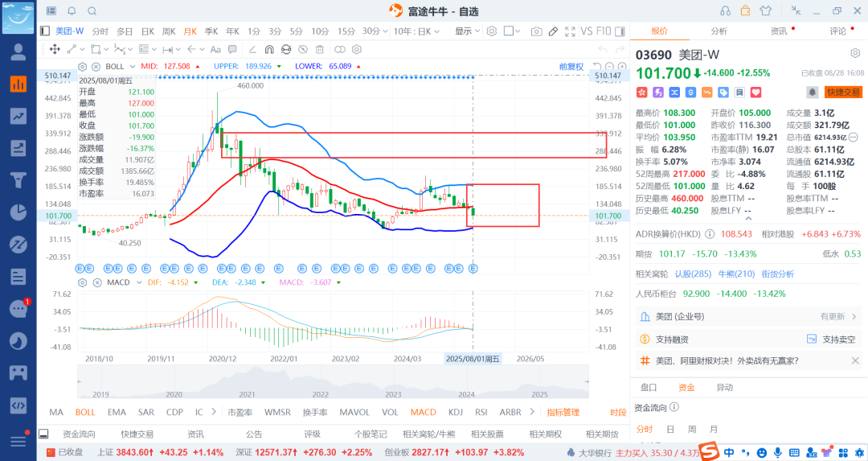Toggle the 前复权 adjustment mode
The image size is (868, 461).
(x=571, y=67)
